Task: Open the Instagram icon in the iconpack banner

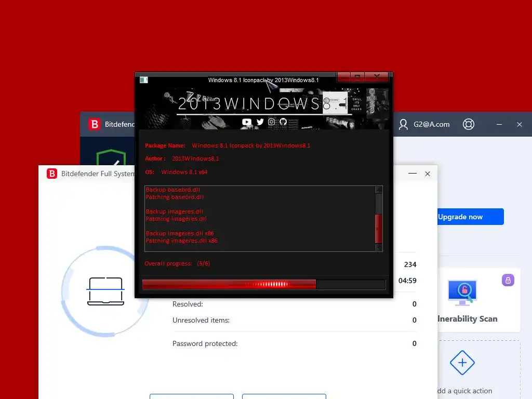Action: [271, 122]
